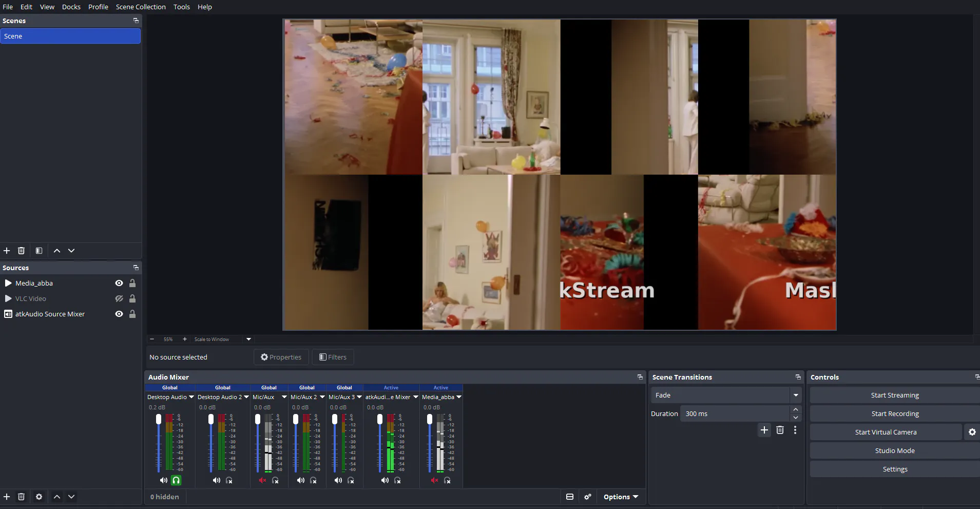Viewport: 980px width, 509px height.
Task: Open the Tools menu
Action: click(x=182, y=7)
